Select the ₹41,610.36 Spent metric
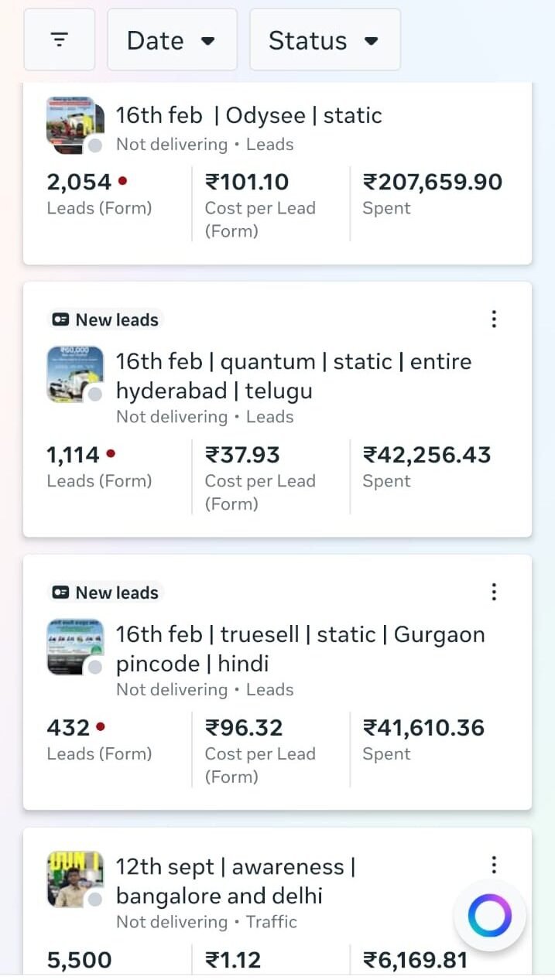555x980 pixels. click(x=423, y=738)
